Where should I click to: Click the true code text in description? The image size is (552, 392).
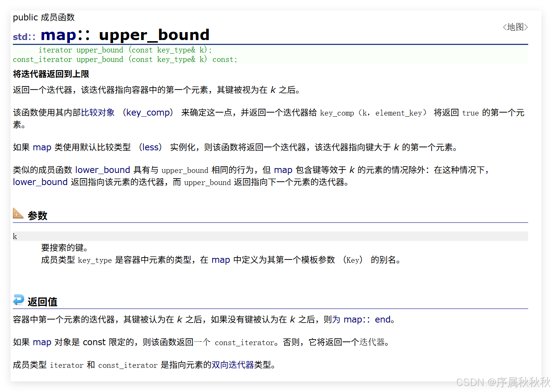click(470, 113)
